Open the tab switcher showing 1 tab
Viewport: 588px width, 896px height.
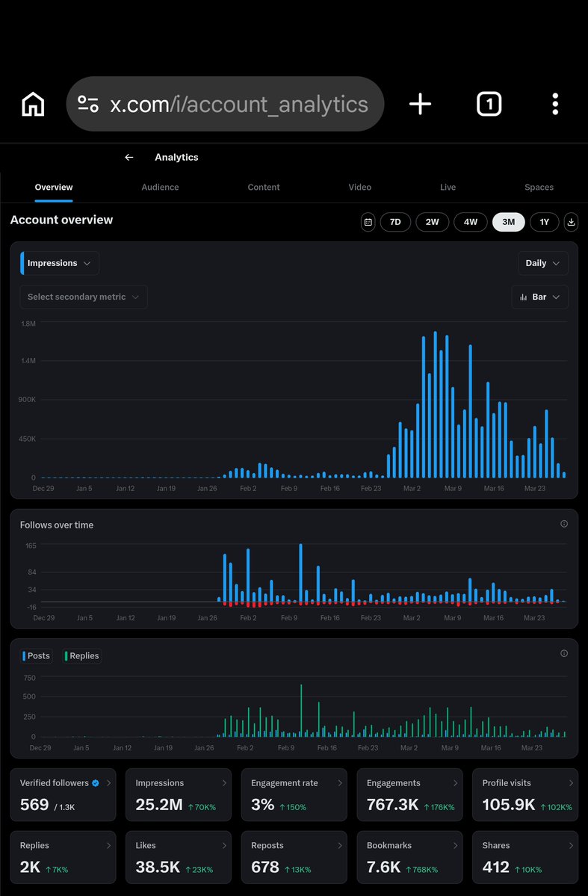point(489,104)
